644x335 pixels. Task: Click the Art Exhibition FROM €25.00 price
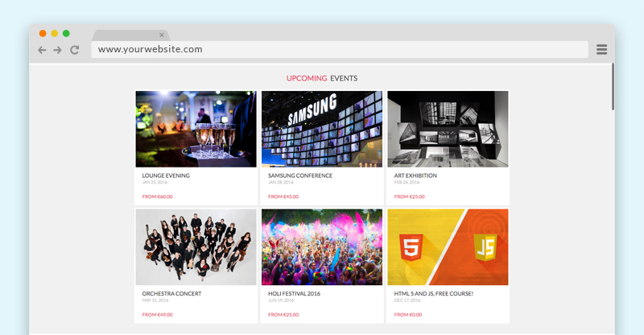pyautogui.click(x=410, y=196)
